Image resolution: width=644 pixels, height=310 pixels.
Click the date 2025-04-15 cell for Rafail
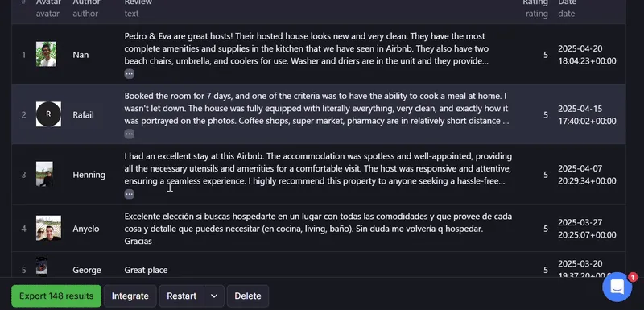(587, 115)
